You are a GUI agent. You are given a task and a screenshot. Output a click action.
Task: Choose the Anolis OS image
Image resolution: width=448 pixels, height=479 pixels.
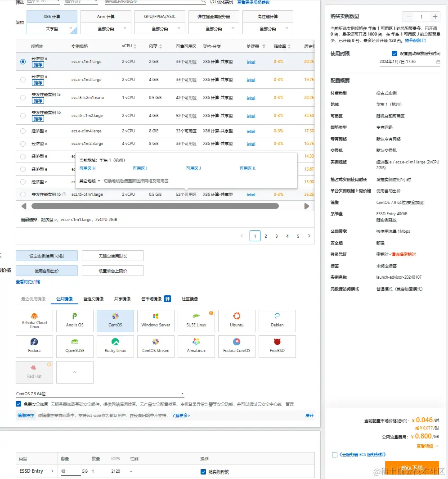click(75, 321)
